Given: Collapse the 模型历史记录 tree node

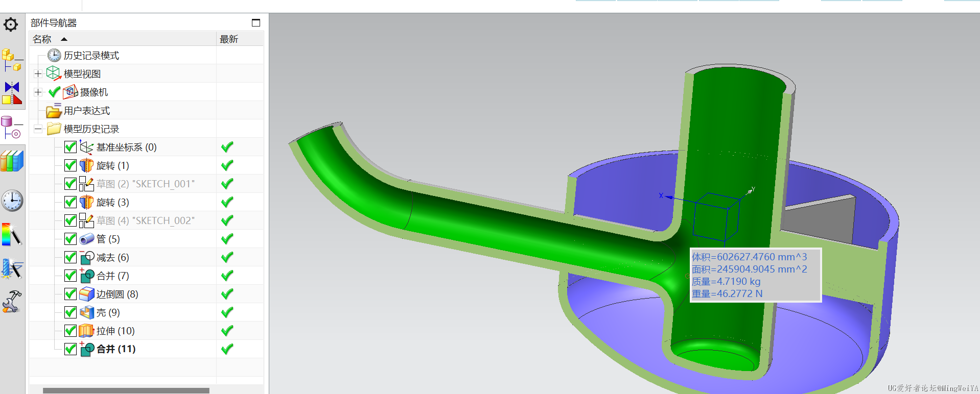Looking at the screenshot, I should pos(38,129).
